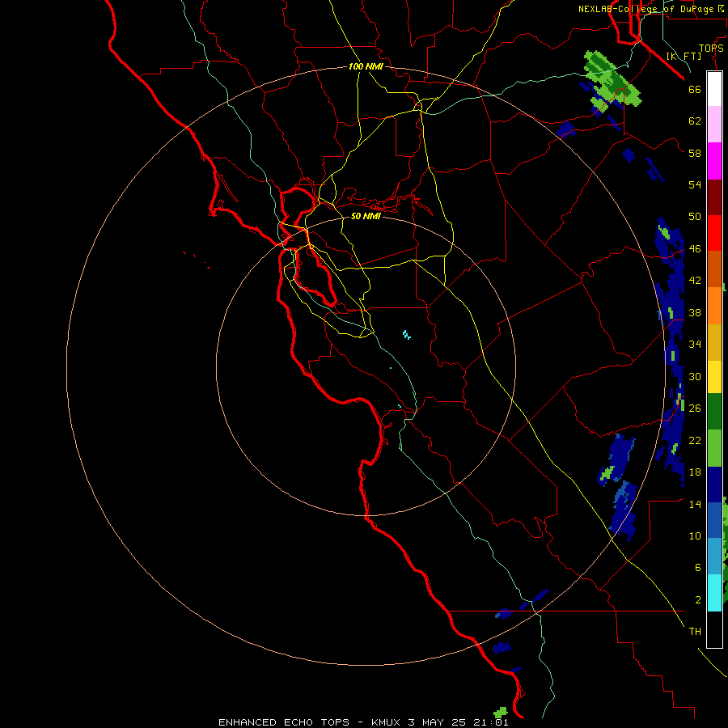Click the legend value "14"
This screenshot has width=728, height=728.
point(695,504)
